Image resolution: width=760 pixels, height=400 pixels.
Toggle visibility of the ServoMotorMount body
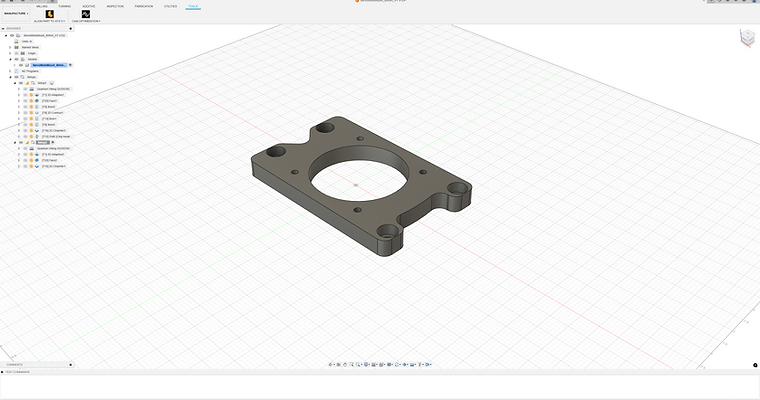[x=21, y=65]
